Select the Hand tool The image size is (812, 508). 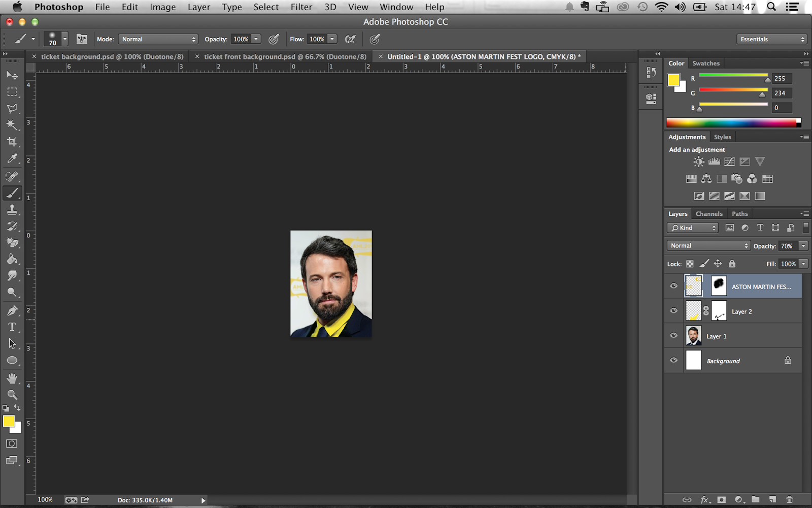12,378
